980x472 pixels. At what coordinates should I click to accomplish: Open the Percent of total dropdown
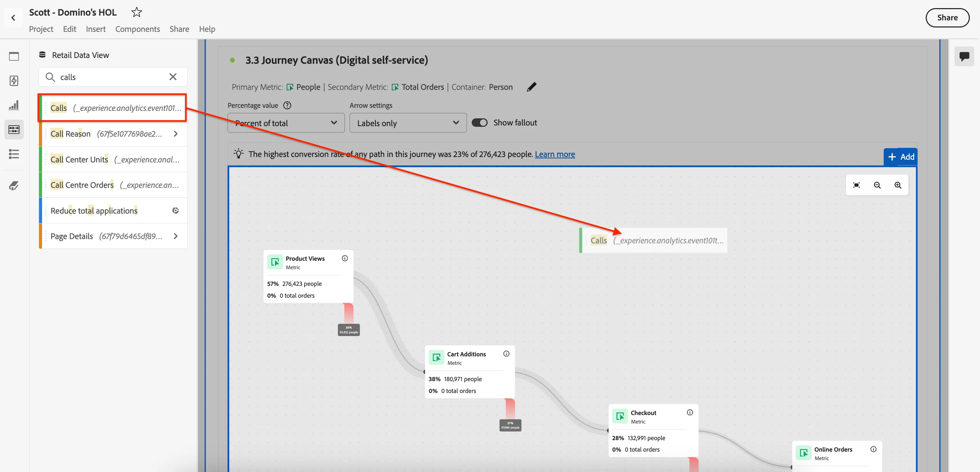click(286, 123)
